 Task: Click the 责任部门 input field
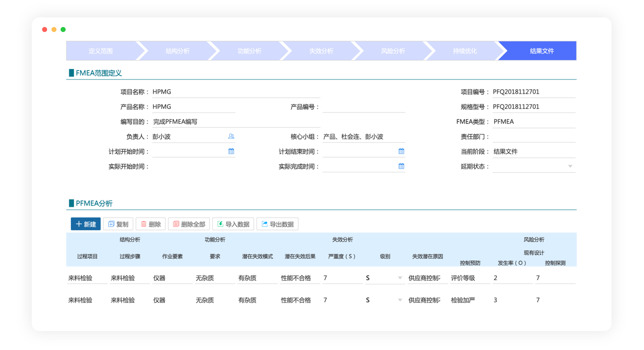click(x=532, y=136)
